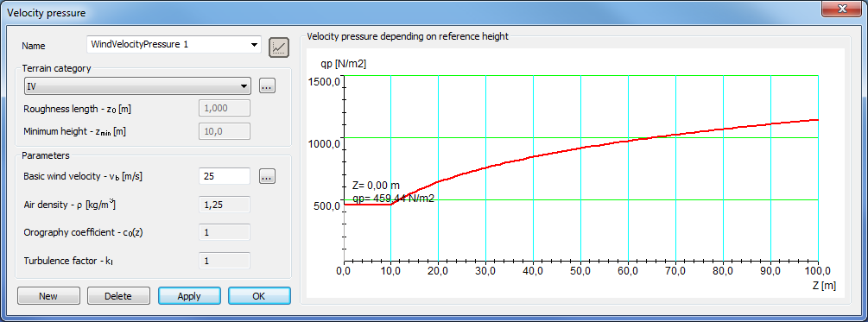Click the red curve at Z 50 m
This screenshot has height=322, width=868.
click(x=580, y=148)
